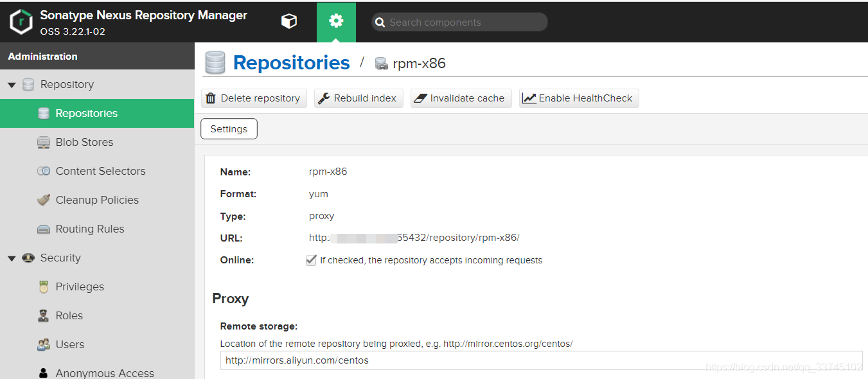
Task: Open Content Selectors in the sidebar
Action: [x=97, y=172]
